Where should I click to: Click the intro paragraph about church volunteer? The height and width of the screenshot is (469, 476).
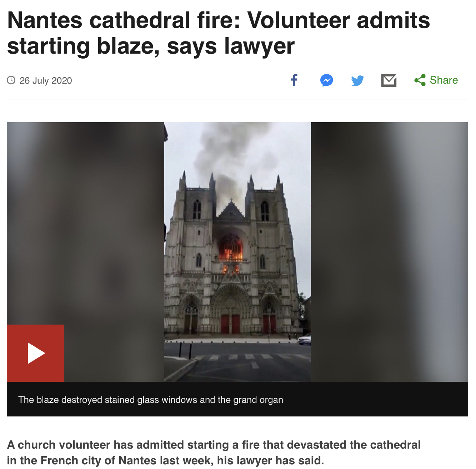(214, 453)
